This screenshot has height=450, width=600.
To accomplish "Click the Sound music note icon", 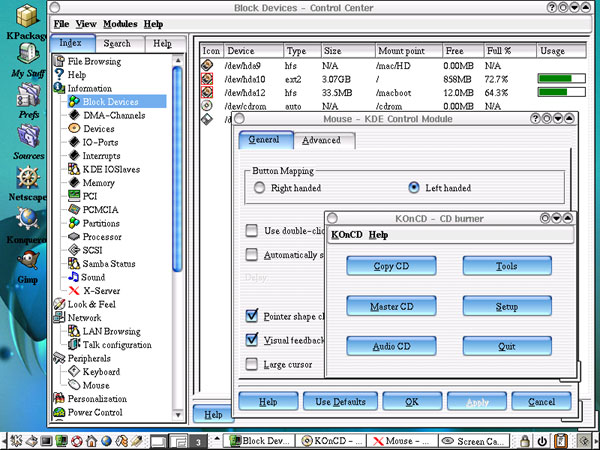I will [x=73, y=277].
